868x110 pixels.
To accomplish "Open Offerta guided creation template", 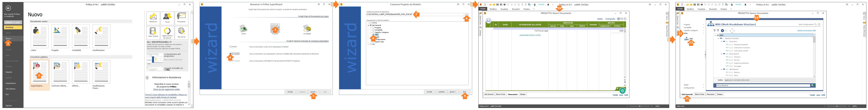I will pyautogui.click(x=81, y=72).
